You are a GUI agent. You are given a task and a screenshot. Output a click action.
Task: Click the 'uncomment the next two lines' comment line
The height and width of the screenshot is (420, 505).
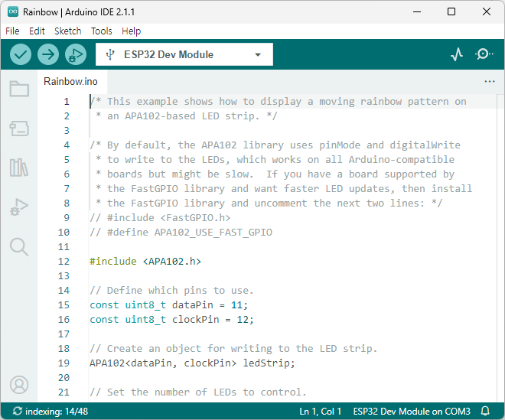coord(269,203)
